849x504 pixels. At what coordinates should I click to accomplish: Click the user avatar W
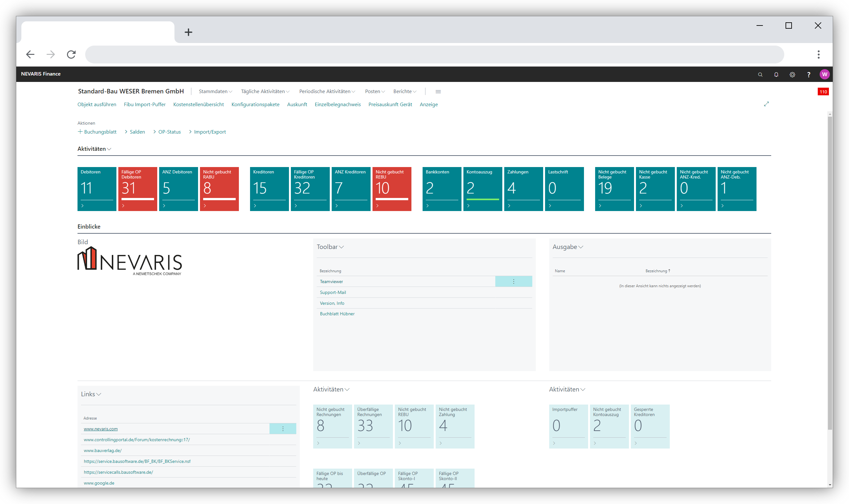(x=824, y=74)
